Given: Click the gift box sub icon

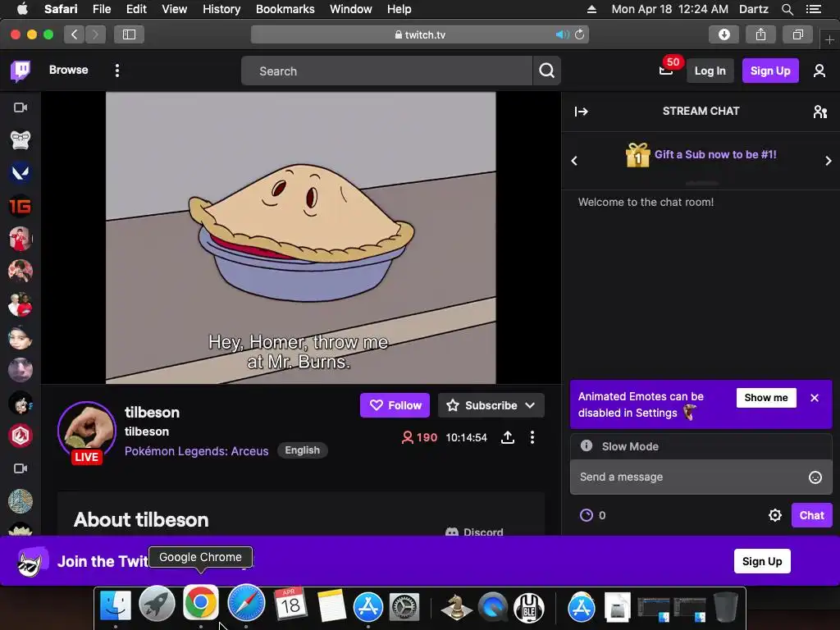Looking at the screenshot, I should click(x=637, y=155).
